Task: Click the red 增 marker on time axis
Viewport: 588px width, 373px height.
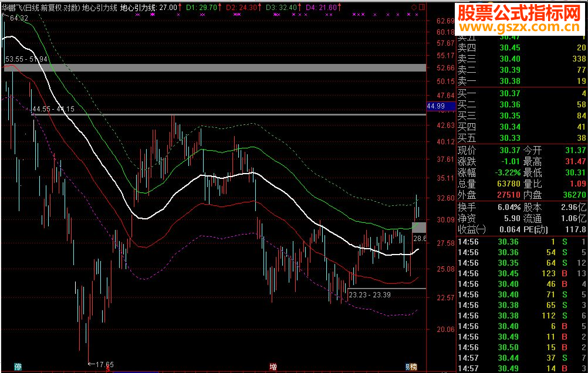Action: pyautogui.click(x=273, y=367)
